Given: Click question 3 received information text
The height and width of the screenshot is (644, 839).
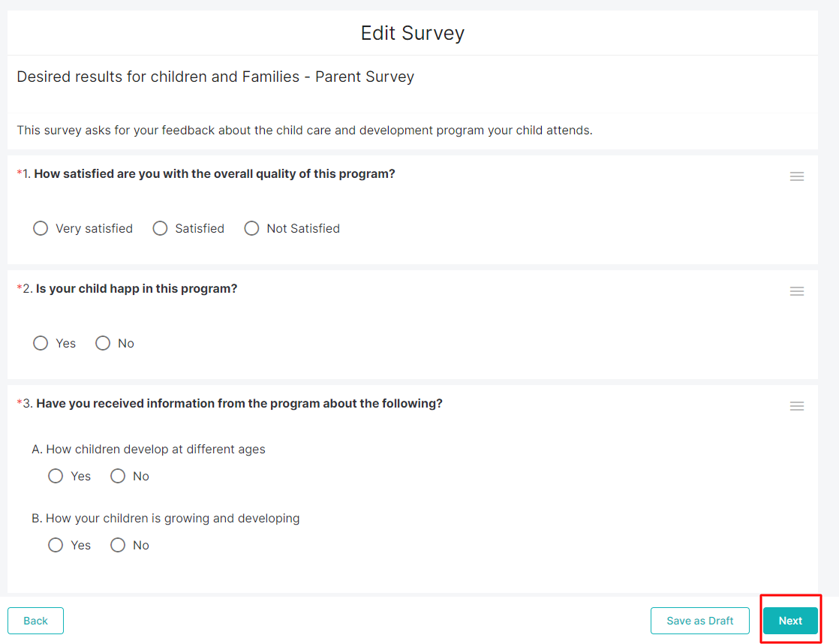Looking at the screenshot, I should pos(239,404).
